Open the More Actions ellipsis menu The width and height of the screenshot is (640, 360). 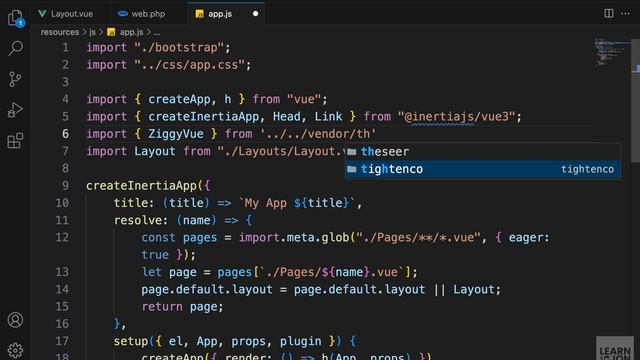tap(625, 13)
